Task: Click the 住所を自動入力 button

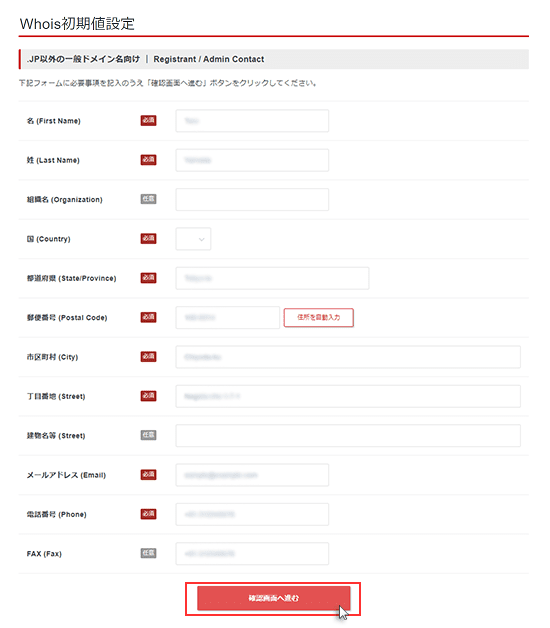Action: 318,317
